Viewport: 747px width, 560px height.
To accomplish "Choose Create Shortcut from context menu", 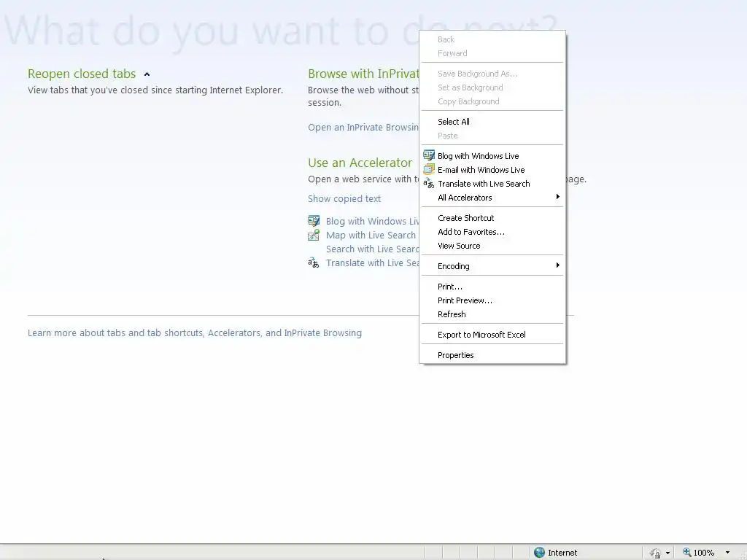I will coord(492,218).
